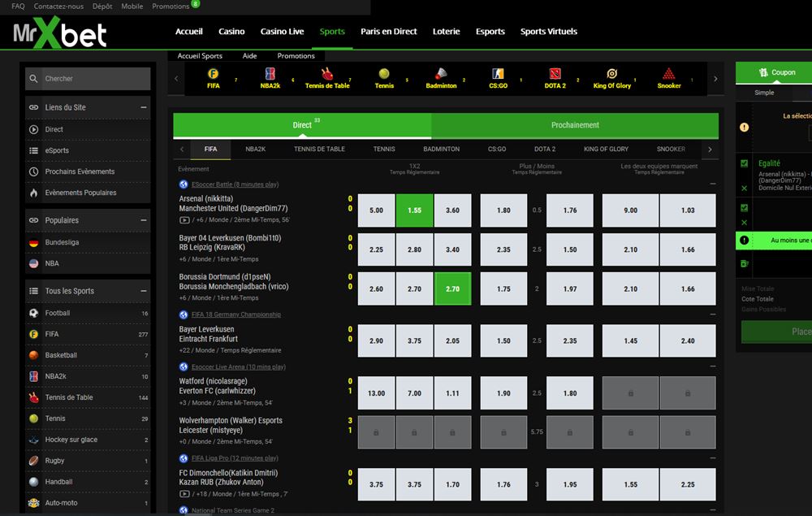812x516 pixels.
Task: Click the Basketball icon in sports list
Action: 33,355
